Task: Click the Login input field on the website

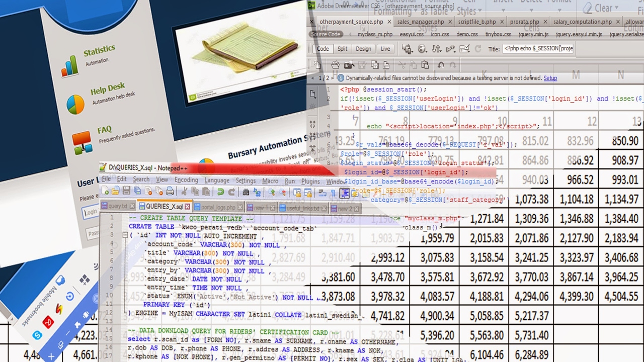Action: pyautogui.click(x=91, y=212)
